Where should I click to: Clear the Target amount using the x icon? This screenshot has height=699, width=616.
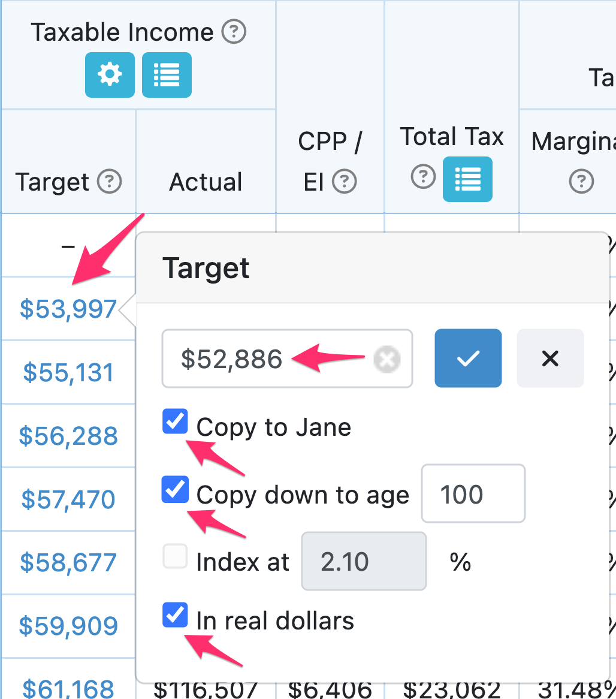tap(386, 358)
